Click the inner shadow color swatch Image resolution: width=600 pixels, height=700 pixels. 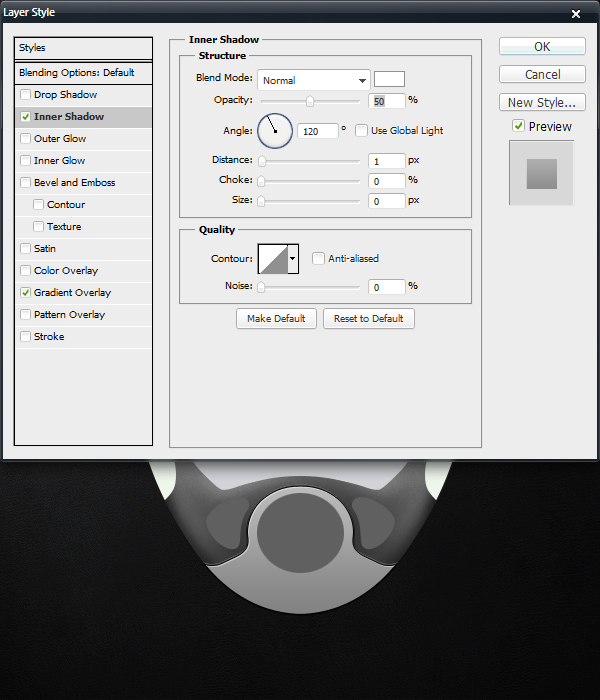[389, 79]
